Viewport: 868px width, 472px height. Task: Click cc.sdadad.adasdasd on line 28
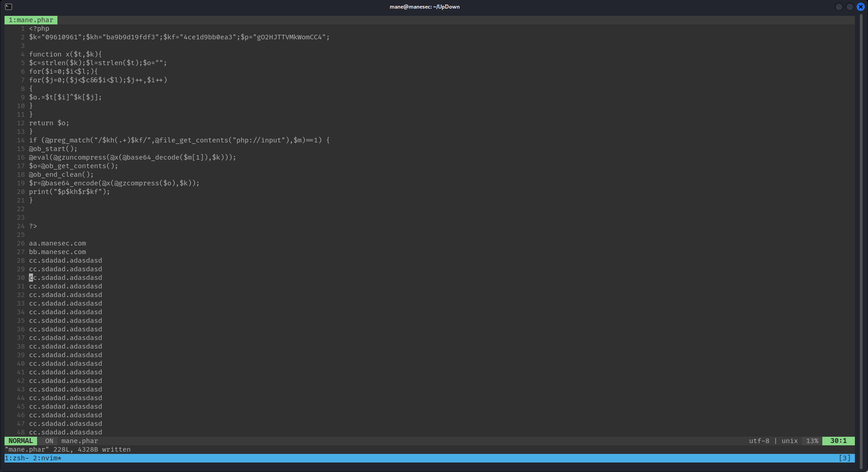pos(66,260)
